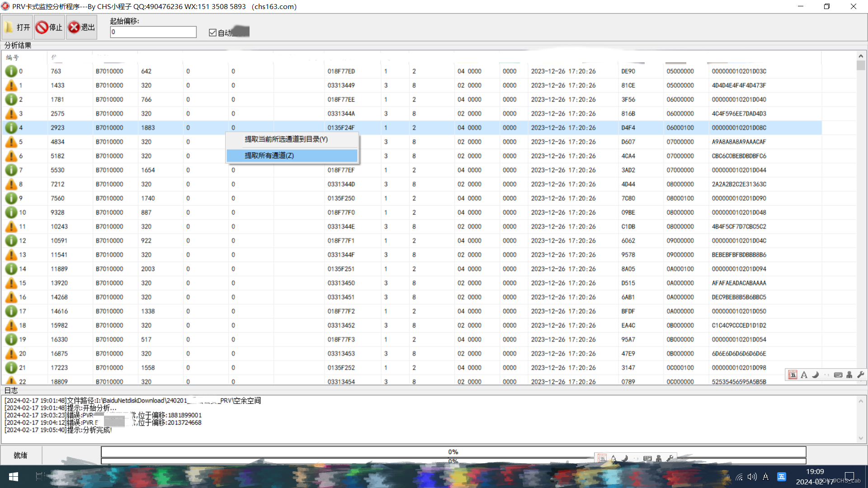The height and width of the screenshot is (488, 868).
Task: Click the soft keyboard icon on IME toolbar
Action: (838, 375)
